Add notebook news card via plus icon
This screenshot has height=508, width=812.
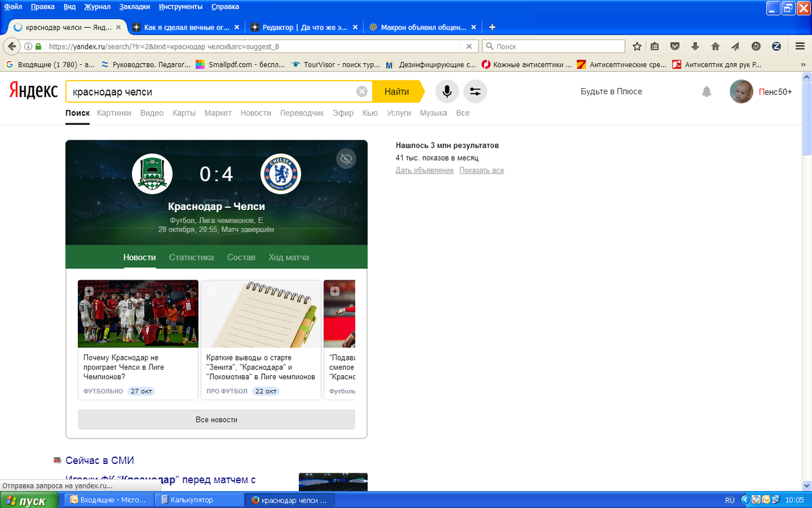(x=212, y=291)
